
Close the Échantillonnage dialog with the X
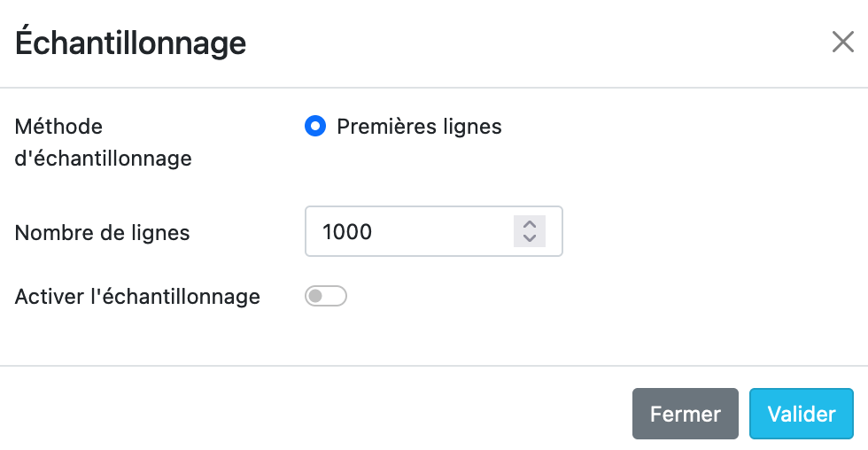click(x=842, y=42)
